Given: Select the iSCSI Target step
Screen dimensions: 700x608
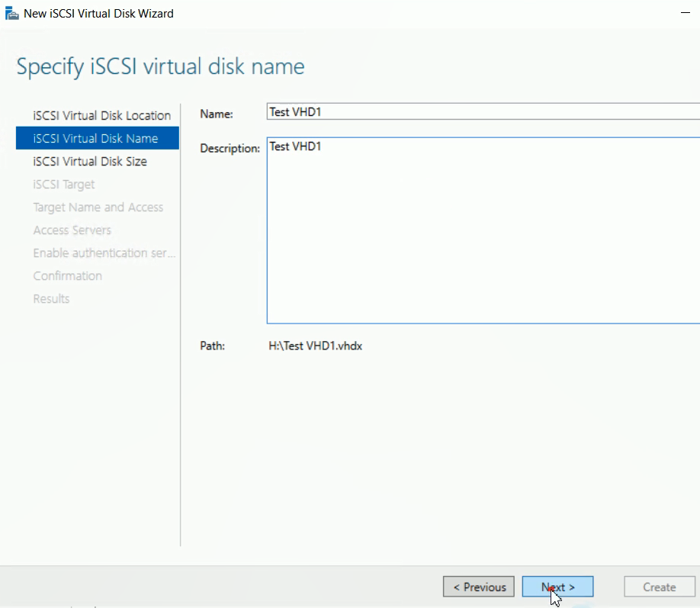Looking at the screenshot, I should click(x=64, y=184).
